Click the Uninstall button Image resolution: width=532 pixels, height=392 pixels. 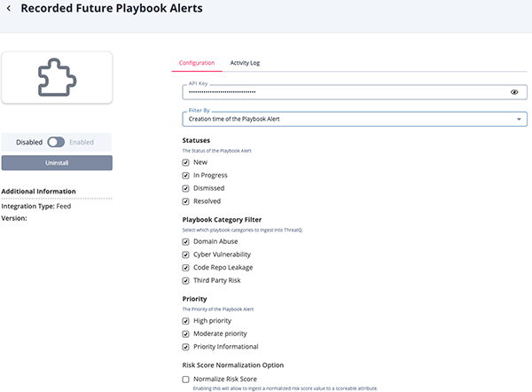[x=57, y=163]
